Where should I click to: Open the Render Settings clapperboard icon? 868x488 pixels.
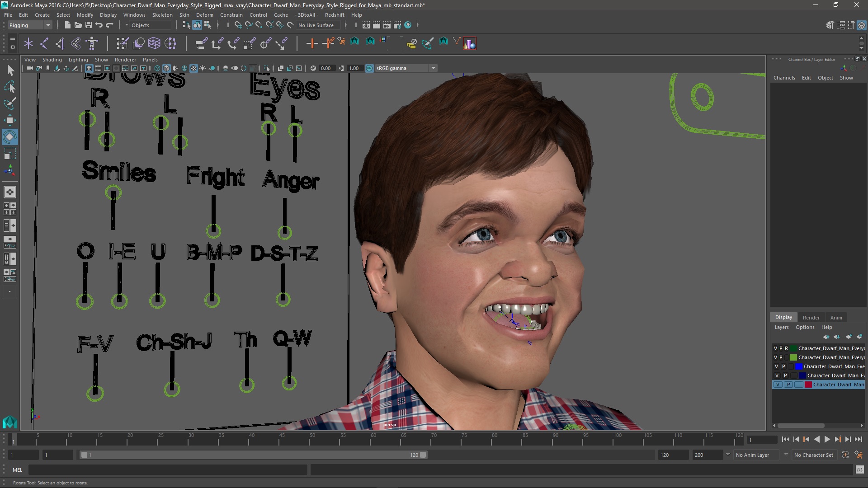(x=397, y=25)
